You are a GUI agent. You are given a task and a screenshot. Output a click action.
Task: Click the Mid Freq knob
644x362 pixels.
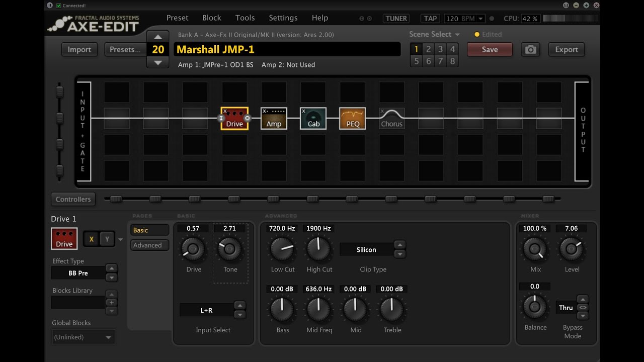click(319, 309)
